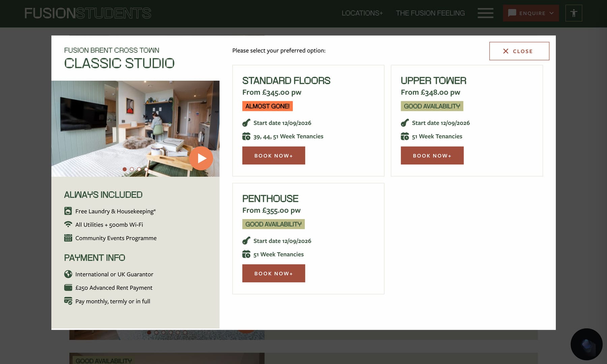This screenshot has width=607, height=364.
Task: Expand the Locations+ menu
Action: point(362,13)
